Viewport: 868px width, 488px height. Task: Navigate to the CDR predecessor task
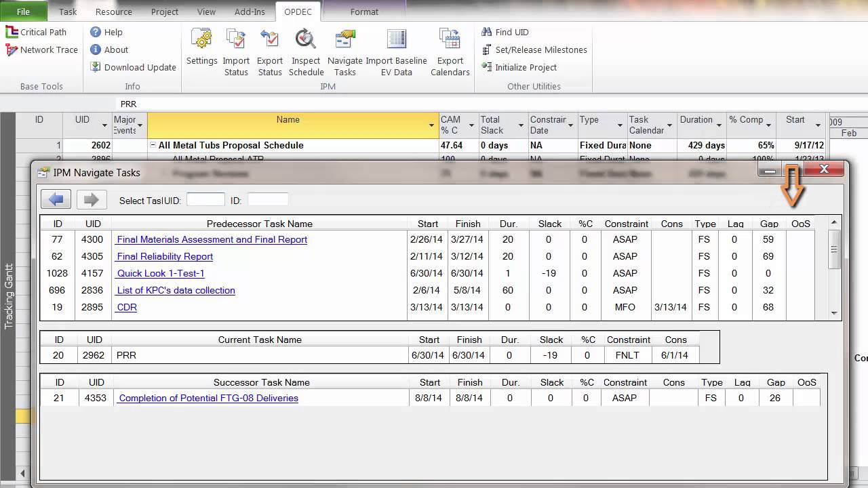tap(126, 307)
